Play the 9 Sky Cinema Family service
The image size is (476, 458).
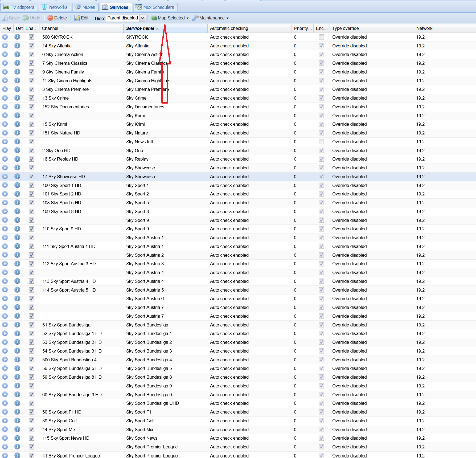pyautogui.click(x=5, y=72)
